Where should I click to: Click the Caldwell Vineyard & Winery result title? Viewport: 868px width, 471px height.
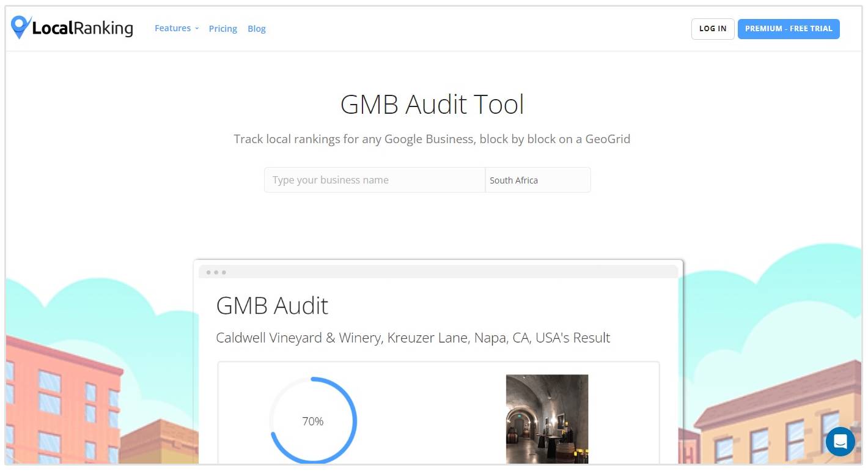tap(413, 338)
